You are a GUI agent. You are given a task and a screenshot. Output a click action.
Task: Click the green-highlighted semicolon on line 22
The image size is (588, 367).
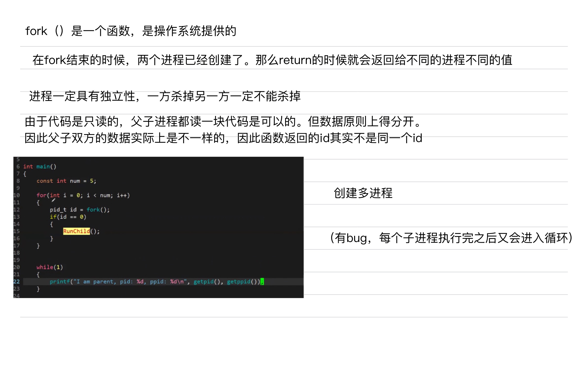[x=262, y=282]
